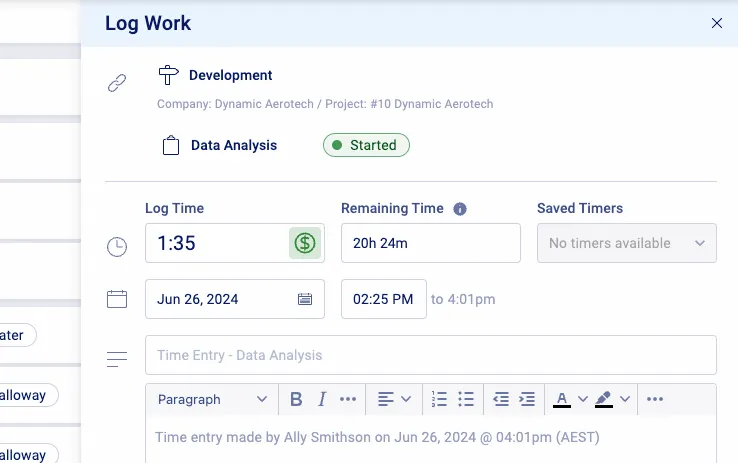
Task: Expand the text alignment dropdown arrow
Action: tap(406, 399)
